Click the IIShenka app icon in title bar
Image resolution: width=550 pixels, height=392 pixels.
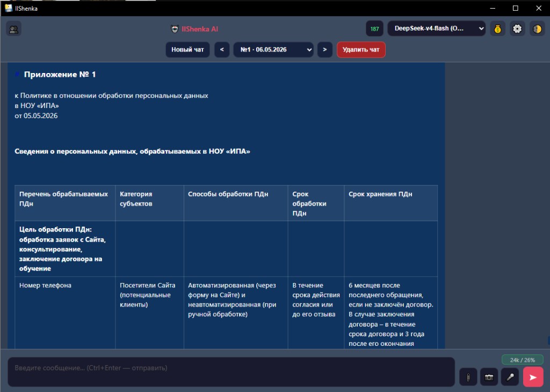[9, 8]
